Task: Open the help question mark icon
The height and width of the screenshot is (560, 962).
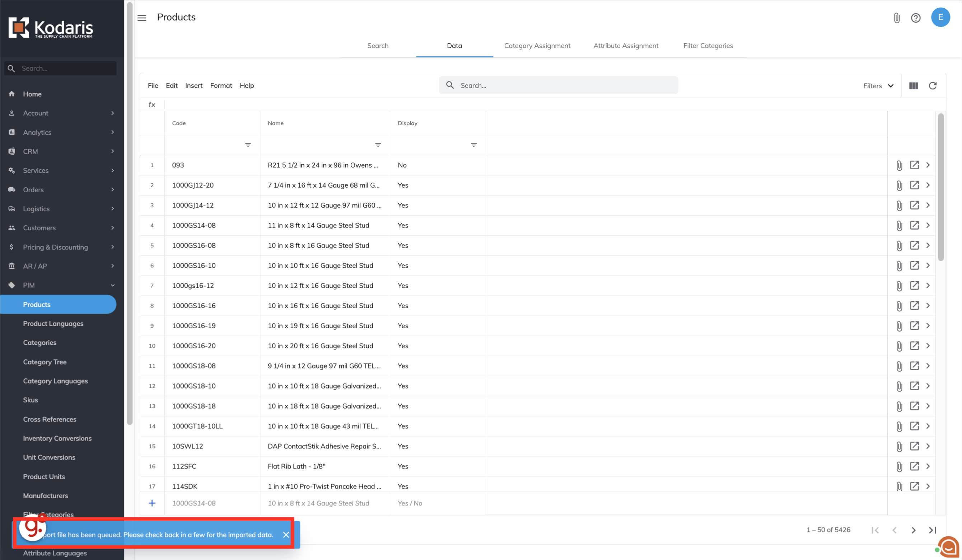Action: pyautogui.click(x=915, y=18)
